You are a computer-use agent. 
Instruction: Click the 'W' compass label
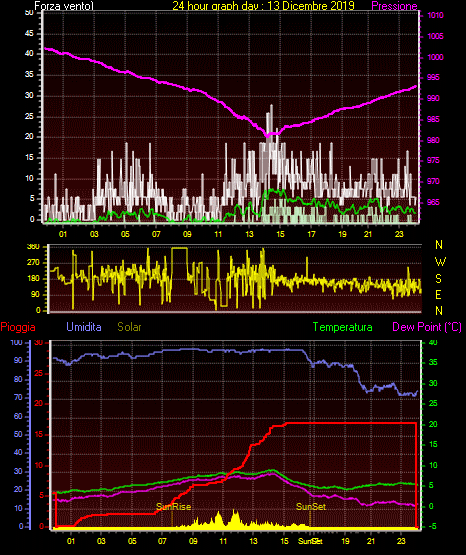click(x=440, y=262)
